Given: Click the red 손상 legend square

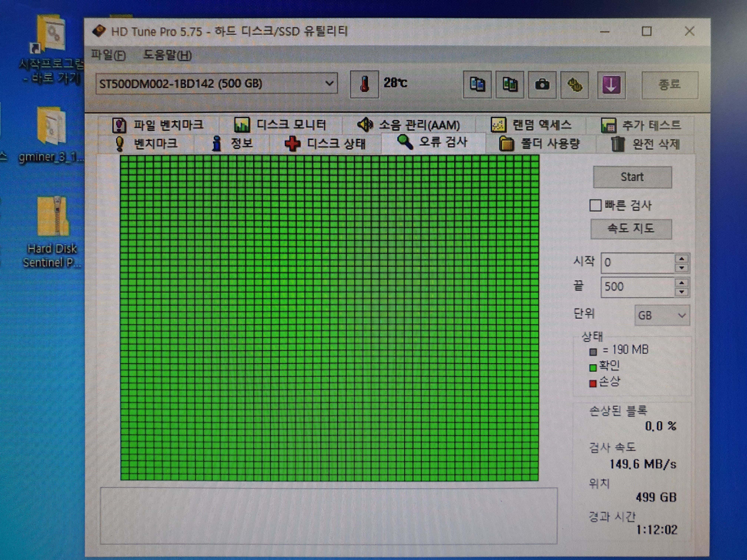Looking at the screenshot, I should coord(593,384).
